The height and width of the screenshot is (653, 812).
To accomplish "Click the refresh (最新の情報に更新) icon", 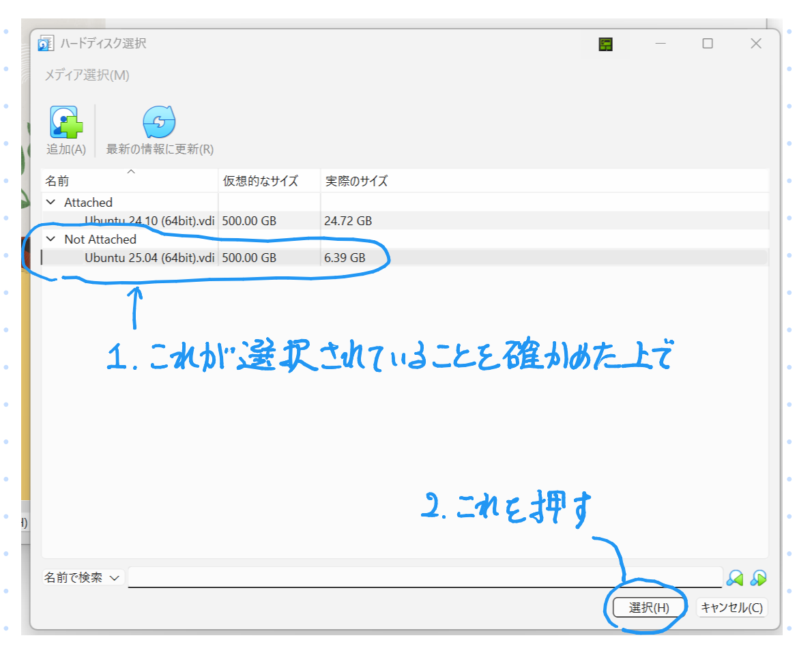I will [x=159, y=124].
